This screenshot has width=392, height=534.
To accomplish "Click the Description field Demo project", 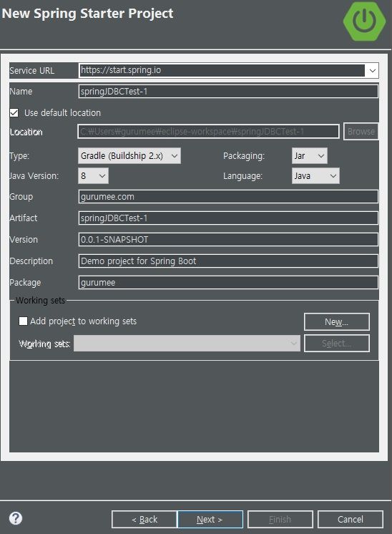I will [x=228, y=261].
